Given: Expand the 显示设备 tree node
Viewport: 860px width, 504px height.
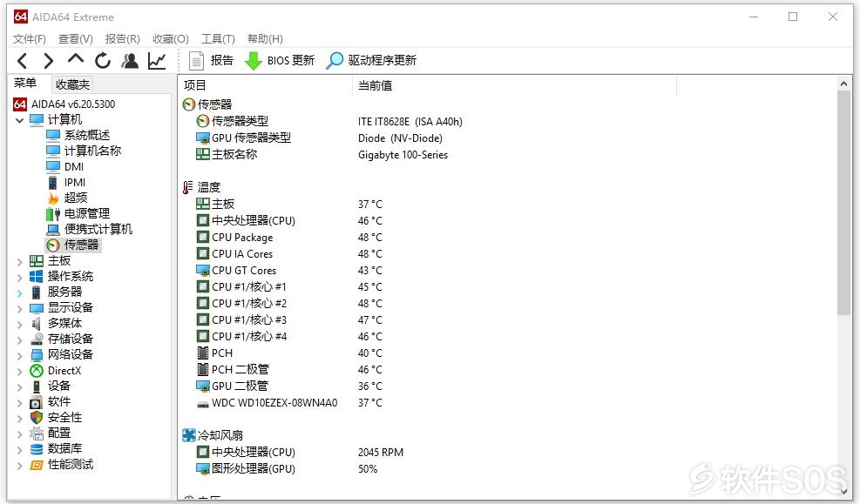Looking at the screenshot, I should pos(20,308).
